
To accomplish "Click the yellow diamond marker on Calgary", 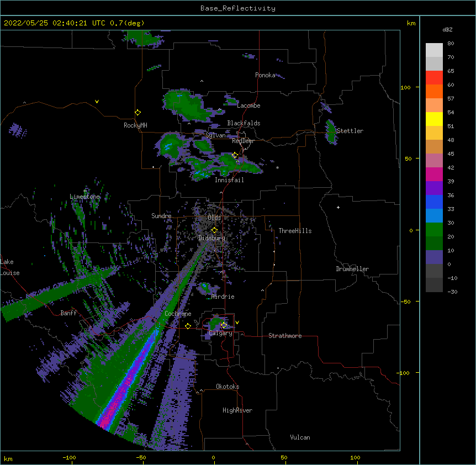I will (x=224, y=325).
